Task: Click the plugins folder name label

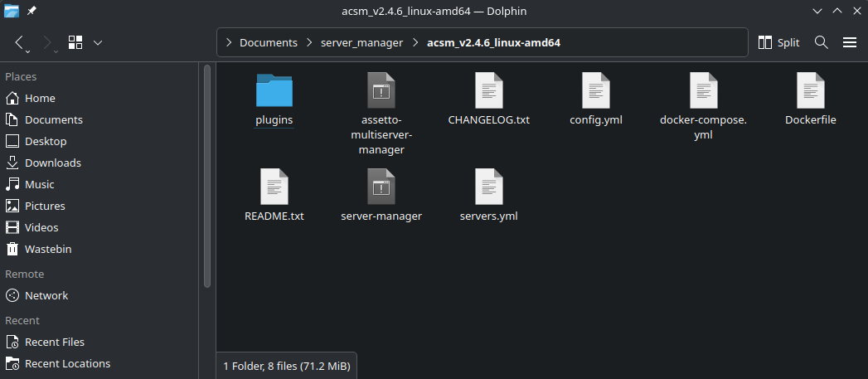Action: pos(274,119)
